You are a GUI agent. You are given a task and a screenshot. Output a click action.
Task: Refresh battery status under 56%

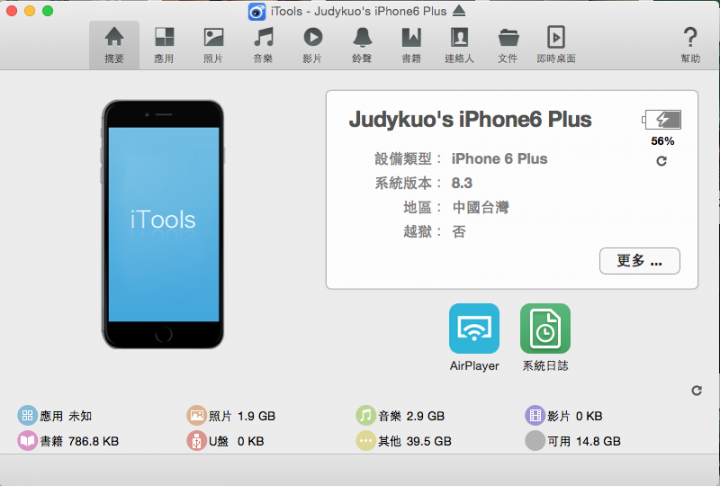click(661, 161)
